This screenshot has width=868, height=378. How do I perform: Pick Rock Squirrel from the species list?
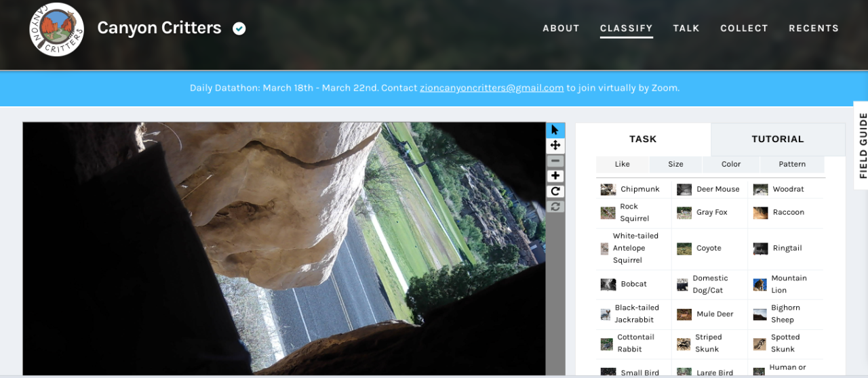[633, 213]
